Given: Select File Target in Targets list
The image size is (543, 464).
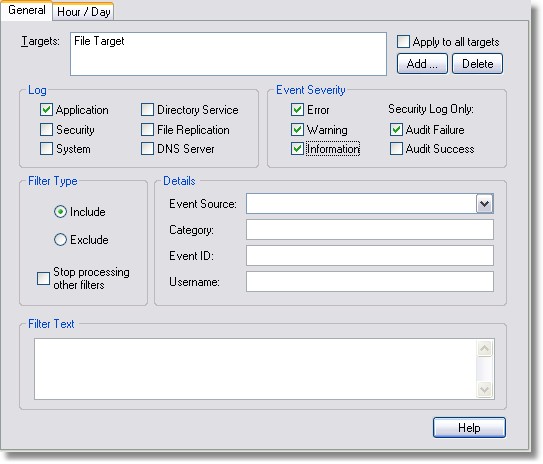Looking at the screenshot, I should pos(99,41).
